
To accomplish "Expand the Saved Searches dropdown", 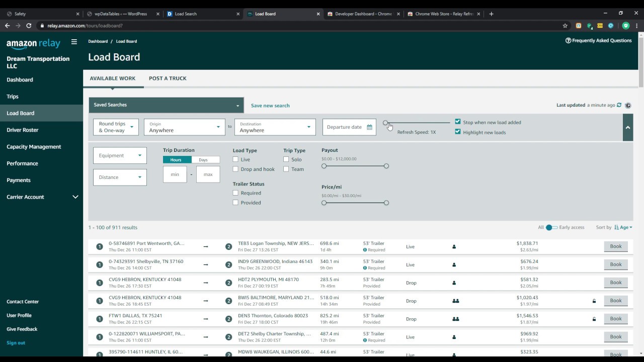I will (x=166, y=105).
